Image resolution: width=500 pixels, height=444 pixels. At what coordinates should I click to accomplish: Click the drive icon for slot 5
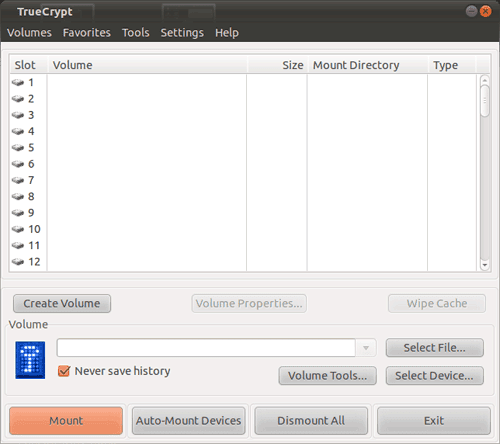[x=18, y=147]
